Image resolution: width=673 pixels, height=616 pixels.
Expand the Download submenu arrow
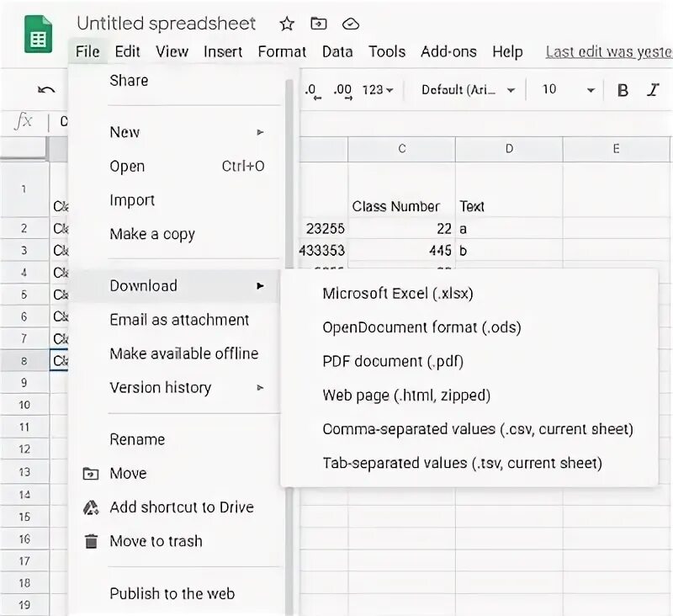click(x=260, y=286)
